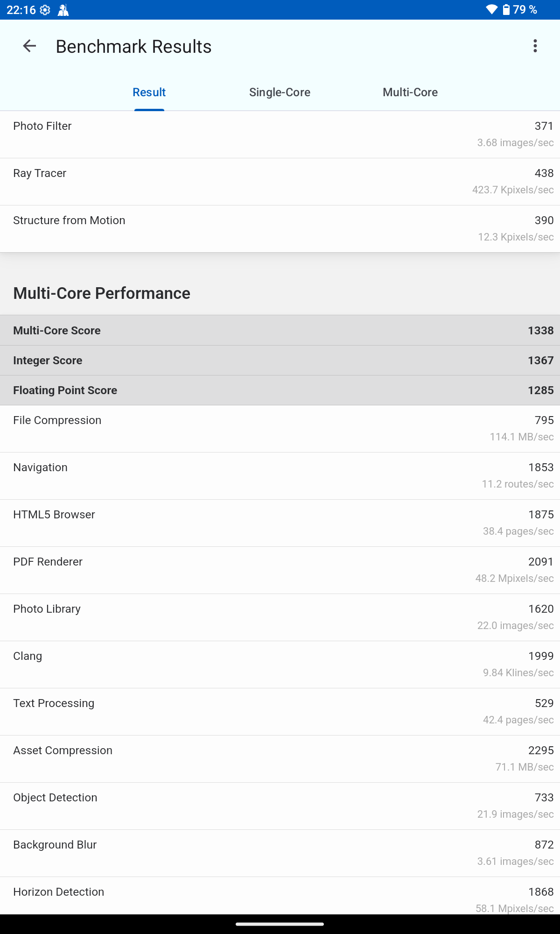Viewport: 560px width, 934px height.
Task: Tap the Object Detection row
Action: pos(280,806)
